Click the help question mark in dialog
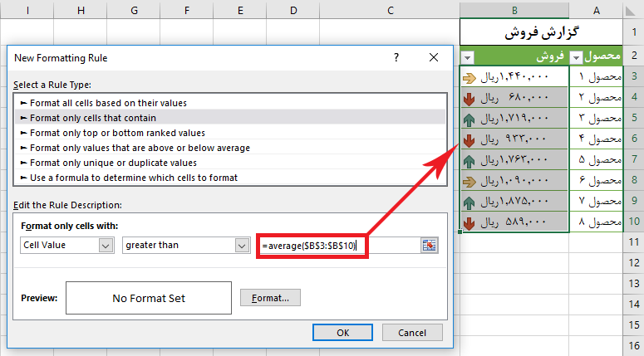Screen dimensions: 644x356 click(396, 57)
